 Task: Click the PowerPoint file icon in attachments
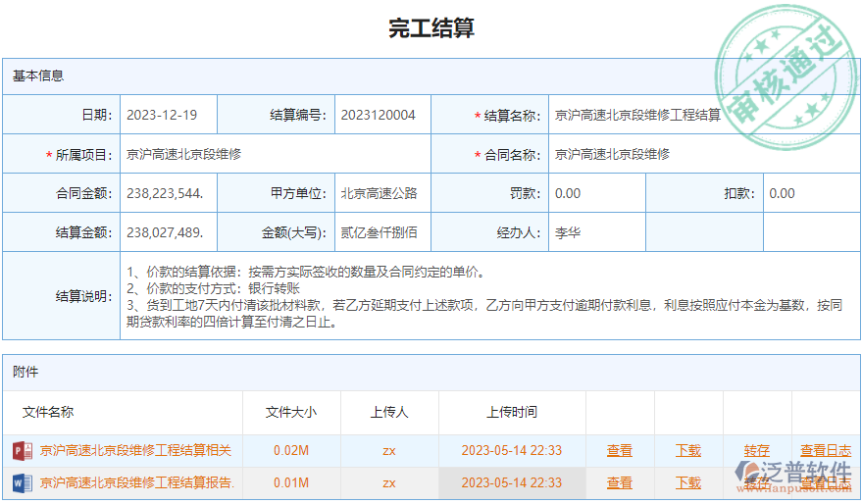(22, 451)
